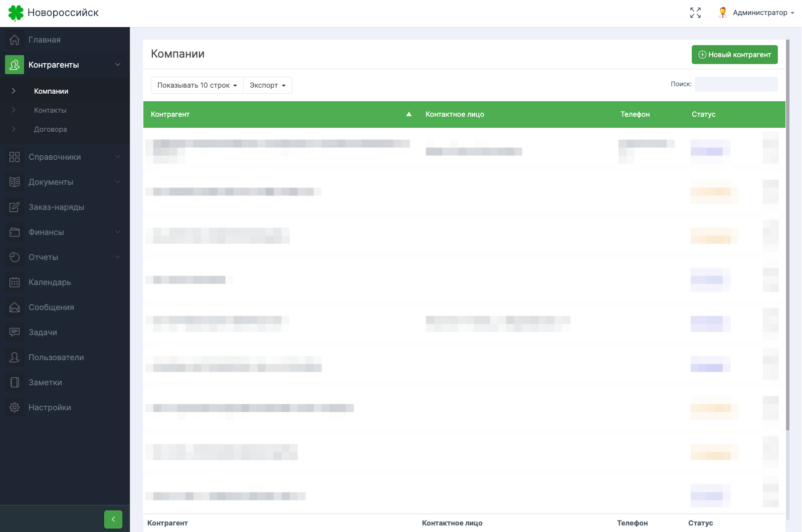Open the Показывать 10 строк dropdown
Screen dimensions: 802x532
coord(197,85)
